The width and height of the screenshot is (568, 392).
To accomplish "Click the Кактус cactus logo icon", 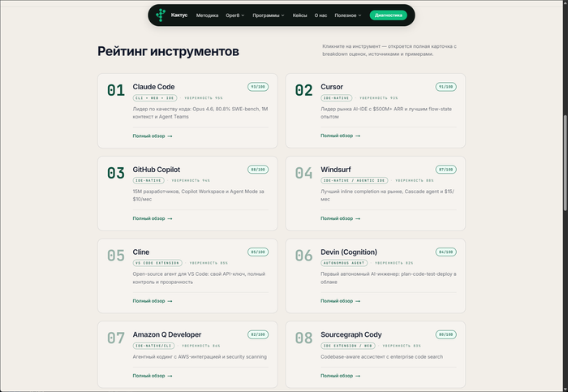I will point(161,15).
